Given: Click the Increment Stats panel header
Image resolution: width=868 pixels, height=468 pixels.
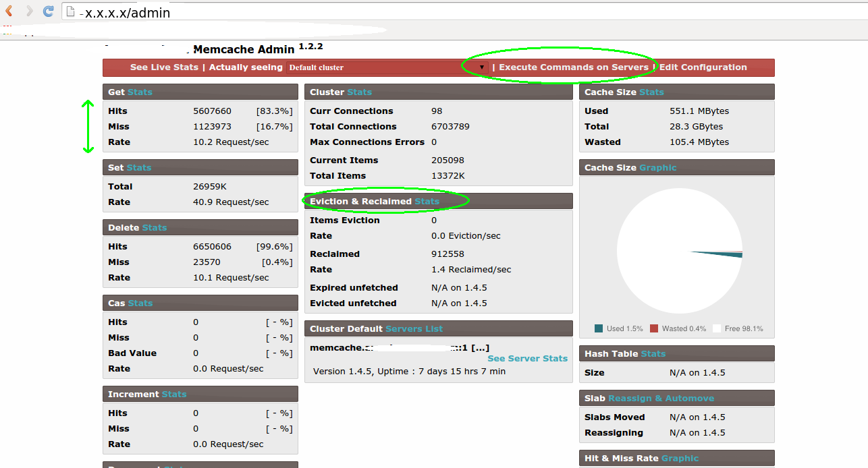Looking at the screenshot, I should [x=200, y=394].
